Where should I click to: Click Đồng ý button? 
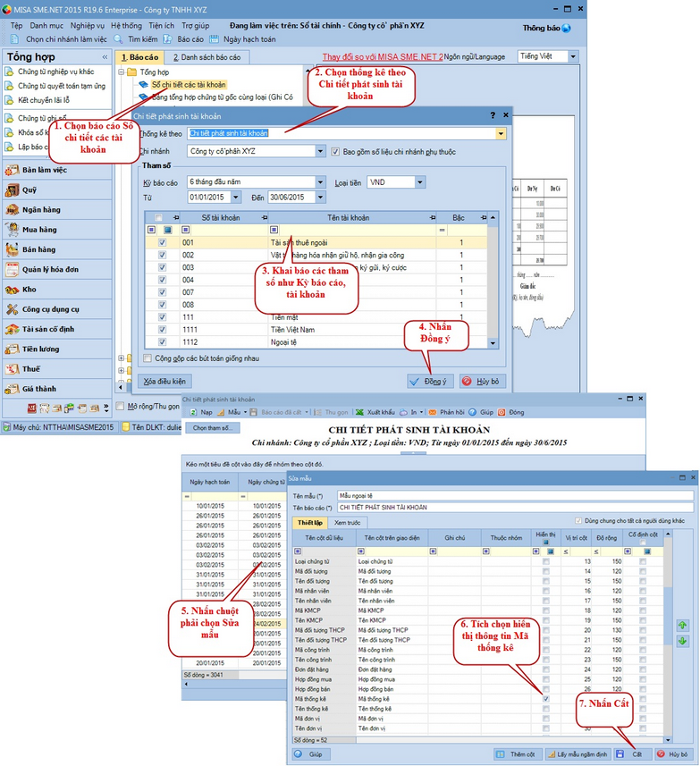click(430, 382)
